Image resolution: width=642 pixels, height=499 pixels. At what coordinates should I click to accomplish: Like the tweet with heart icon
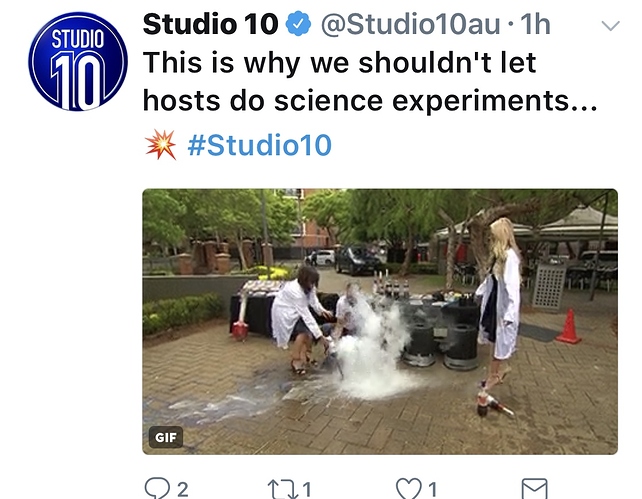[409, 489]
